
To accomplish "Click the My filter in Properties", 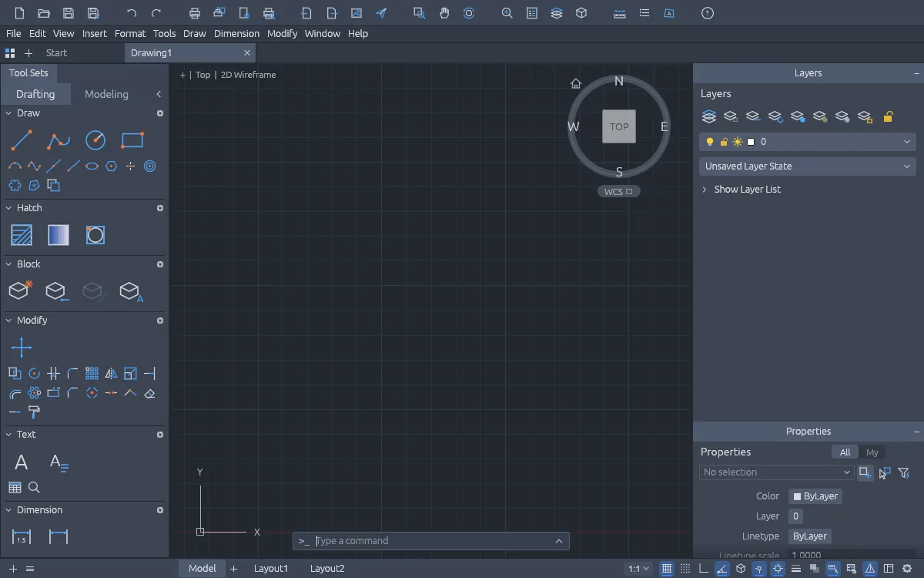I will [872, 452].
